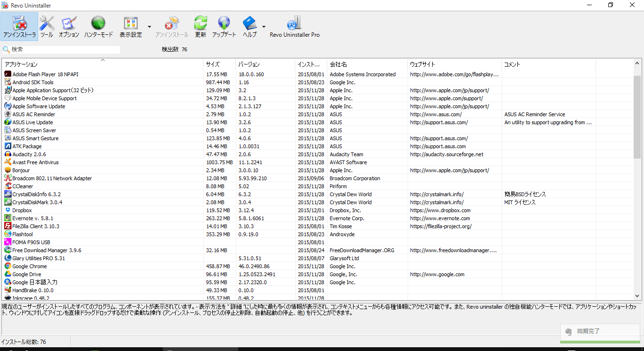Select Glary Utilities PRO 5.31 row
The height and width of the screenshot is (351, 644).
(x=318, y=258)
